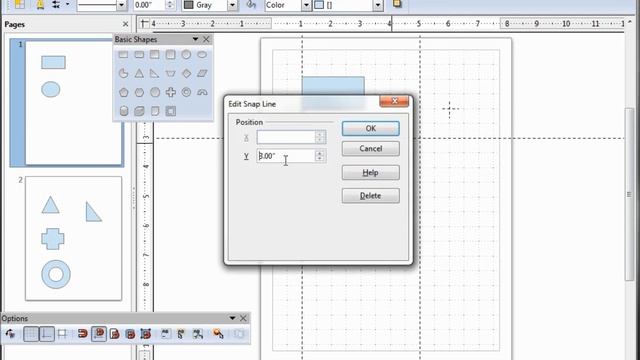Viewport: 640px width, 360px height.
Task: Open the Gray line color dropdown
Action: pos(232,5)
